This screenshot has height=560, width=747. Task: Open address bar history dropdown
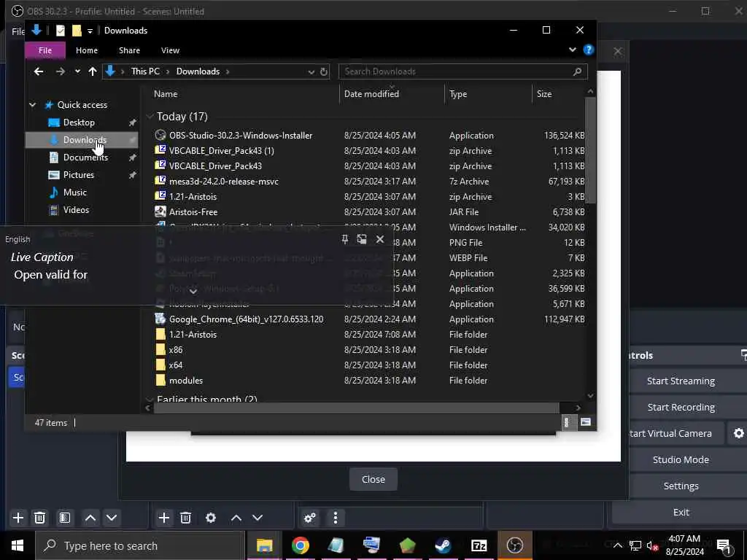[x=311, y=71]
